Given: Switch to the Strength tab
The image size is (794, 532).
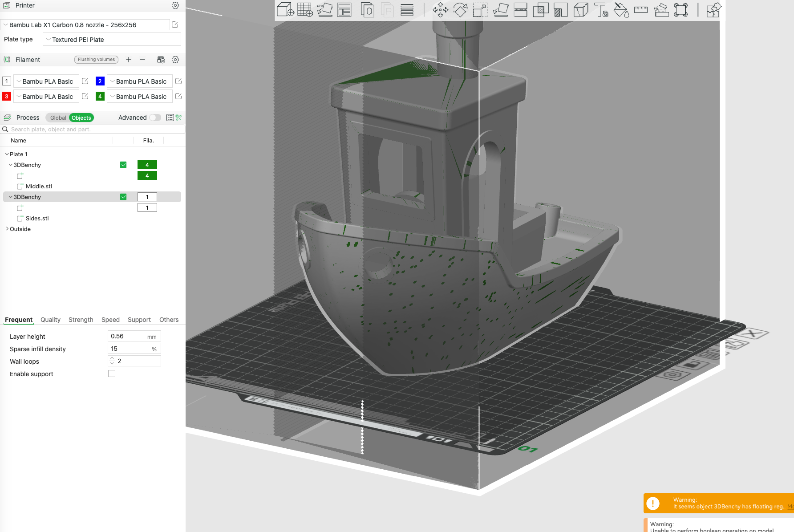Looking at the screenshot, I should point(81,320).
